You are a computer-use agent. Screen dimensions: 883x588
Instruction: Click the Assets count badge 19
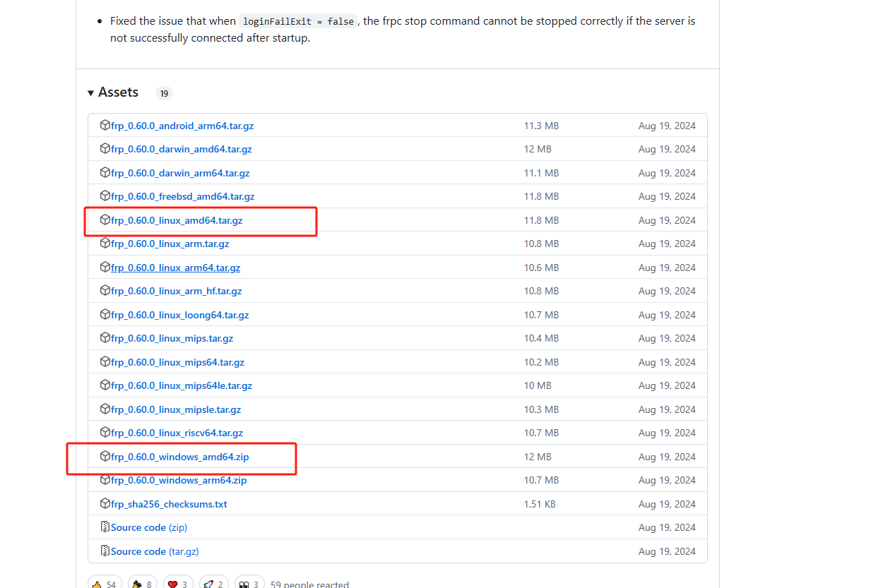pyautogui.click(x=164, y=93)
